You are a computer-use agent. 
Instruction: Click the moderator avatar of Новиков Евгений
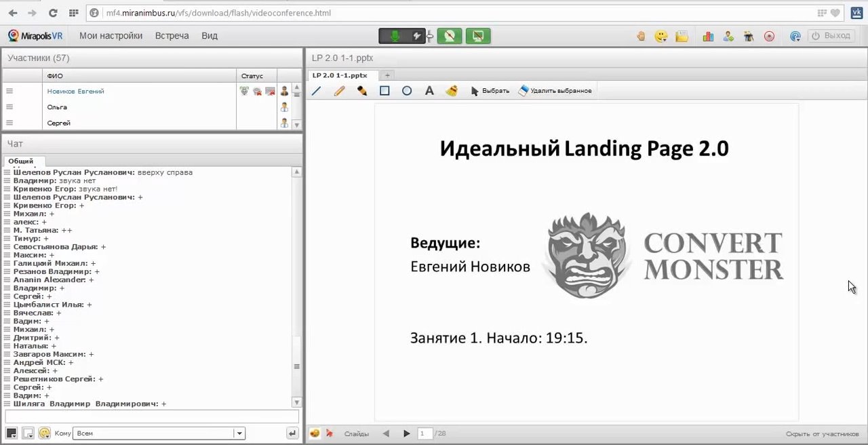click(284, 91)
